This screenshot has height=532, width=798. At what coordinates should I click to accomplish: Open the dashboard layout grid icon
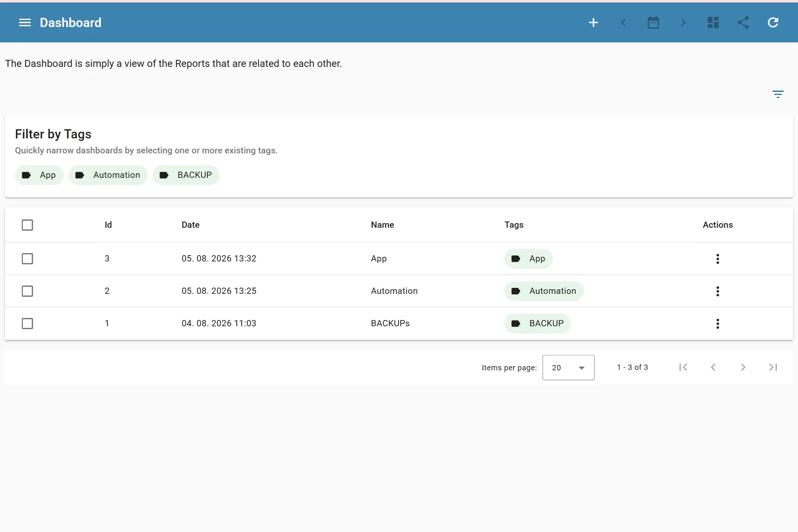point(713,22)
